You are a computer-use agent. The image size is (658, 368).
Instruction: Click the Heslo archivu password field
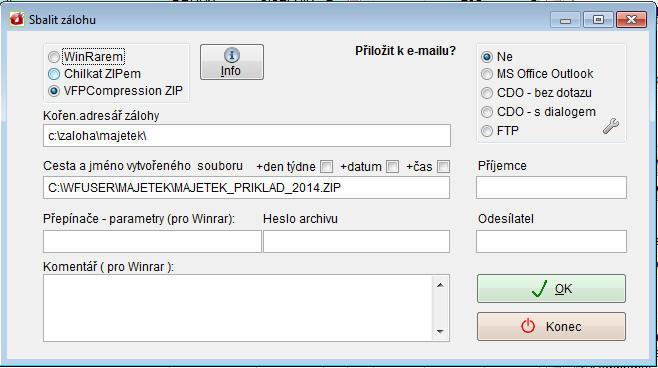356,241
